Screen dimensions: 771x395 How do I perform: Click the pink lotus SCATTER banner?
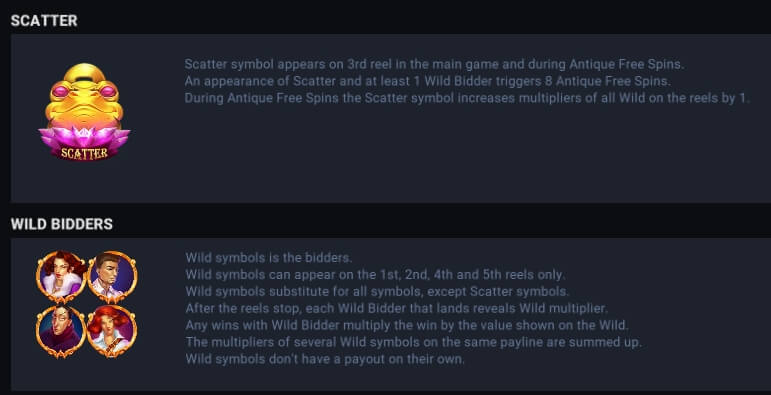click(x=84, y=144)
